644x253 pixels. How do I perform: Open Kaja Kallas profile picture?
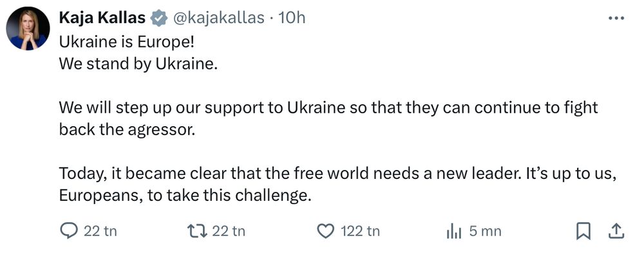click(x=28, y=29)
